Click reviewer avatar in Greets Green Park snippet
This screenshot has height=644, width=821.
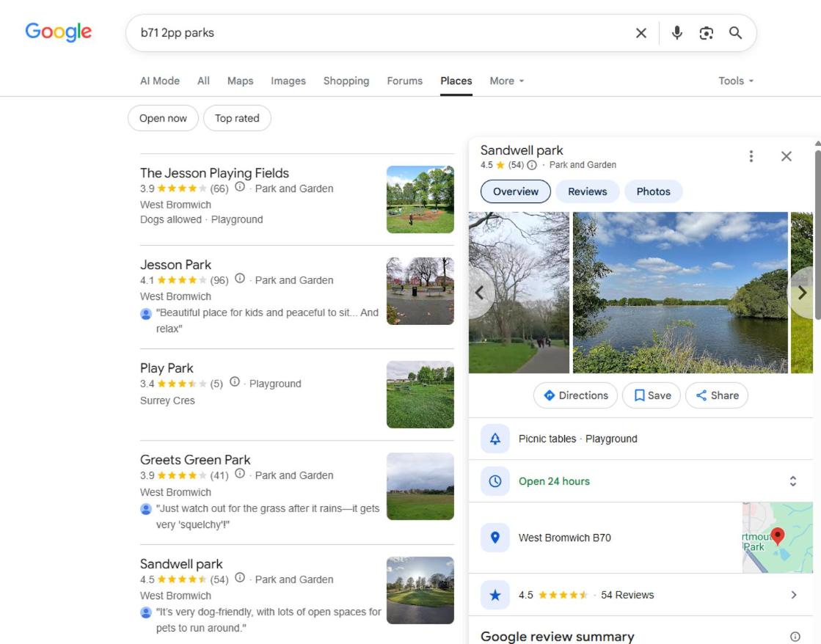(146, 508)
